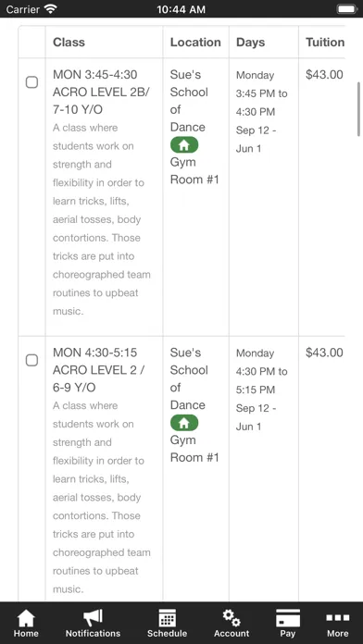Select the Days column header
This screenshot has height=644, width=363.
250,43
